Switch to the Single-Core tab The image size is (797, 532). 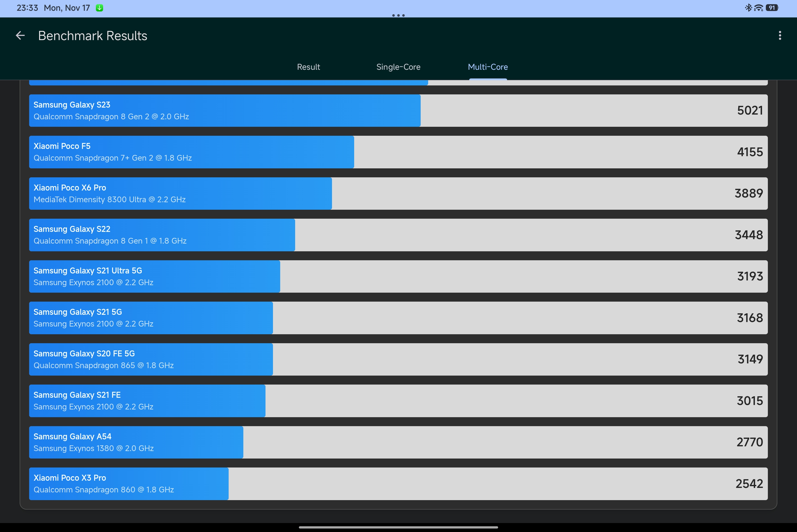click(398, 67)
